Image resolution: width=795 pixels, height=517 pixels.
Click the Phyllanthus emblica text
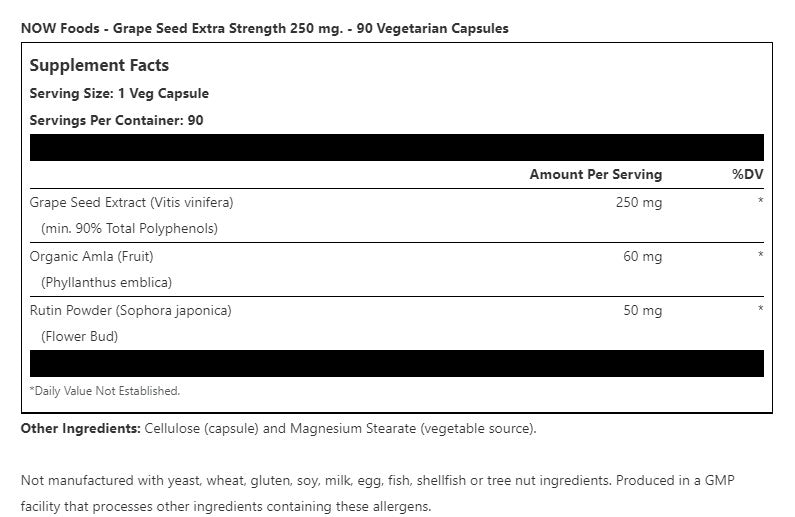[x=107, y=282]
